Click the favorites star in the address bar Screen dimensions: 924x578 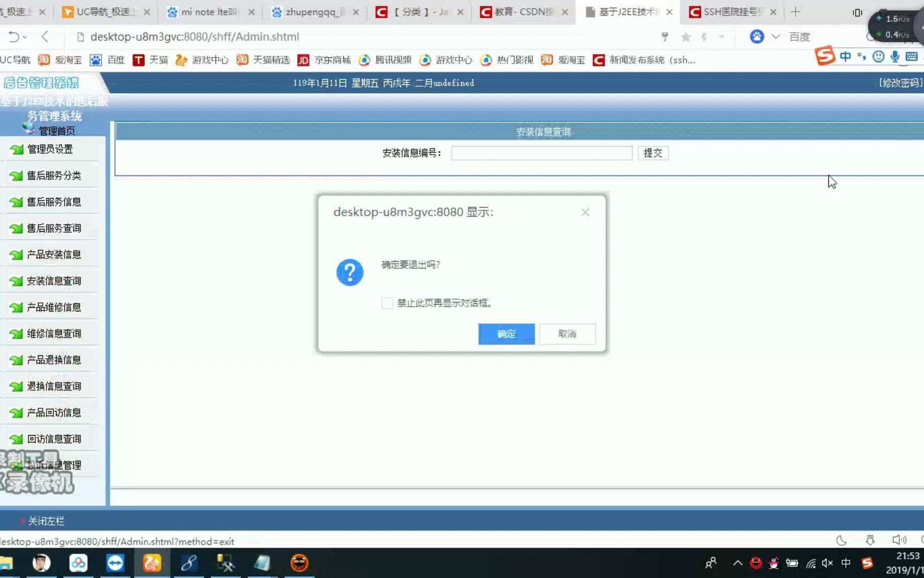pos(685,37)
